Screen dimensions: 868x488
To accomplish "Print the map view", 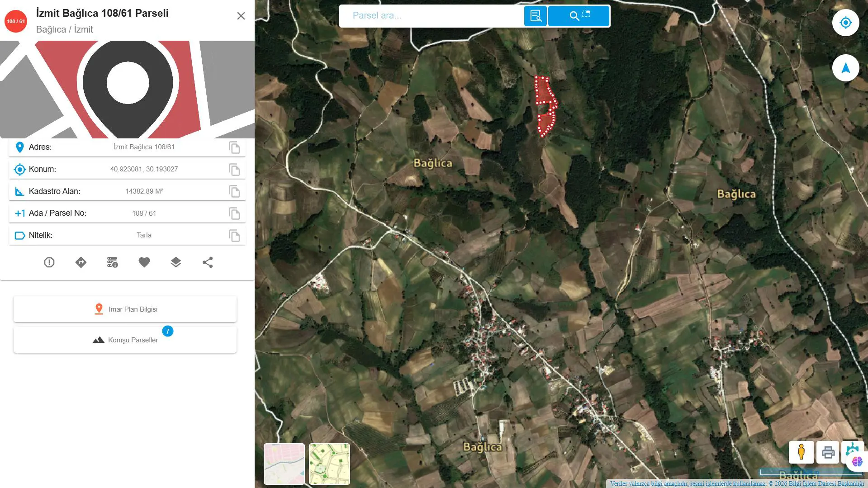I will pyautogui.click(x=828, y=452).
